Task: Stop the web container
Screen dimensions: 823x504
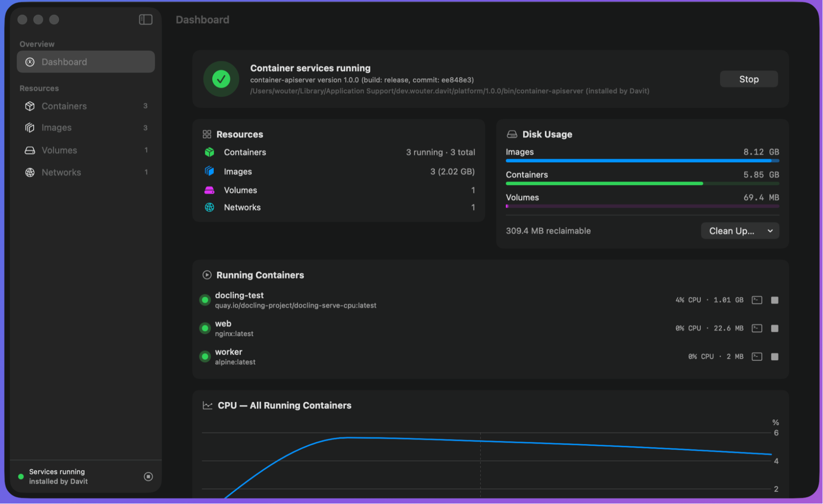Action: click(x=774, y=328)
